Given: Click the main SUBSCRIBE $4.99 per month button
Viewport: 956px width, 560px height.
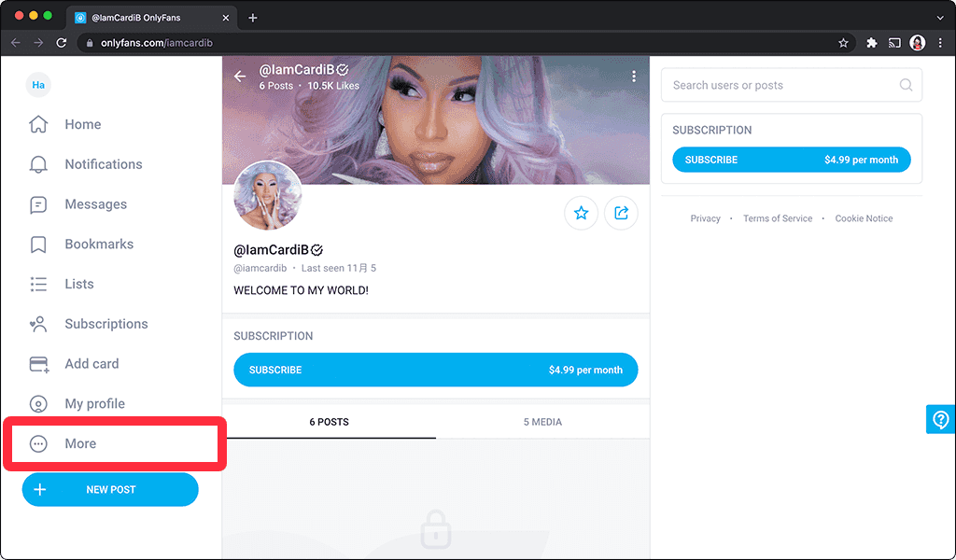Looking at the screenshot, I should click(436, 370).
